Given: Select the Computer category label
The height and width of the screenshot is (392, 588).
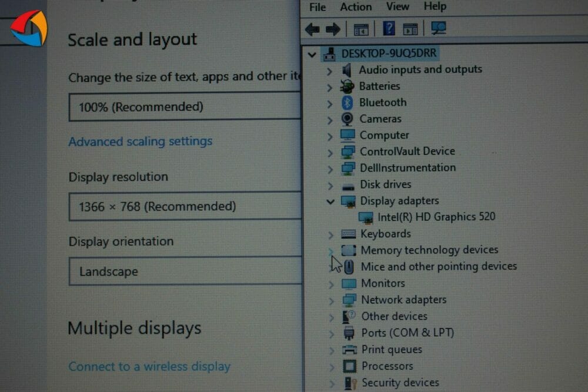Looking at the screenshot, I should tap(385, 135).
